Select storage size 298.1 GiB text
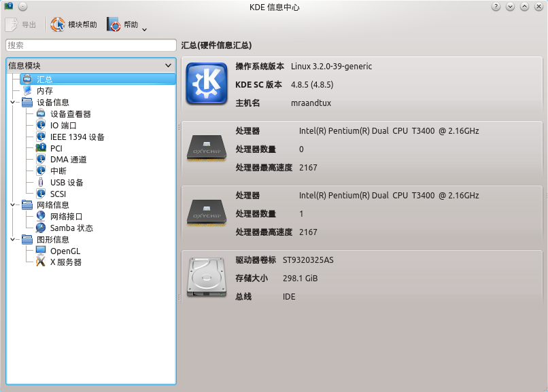This screenshot has width=548, height=392. tap(301, 279)
